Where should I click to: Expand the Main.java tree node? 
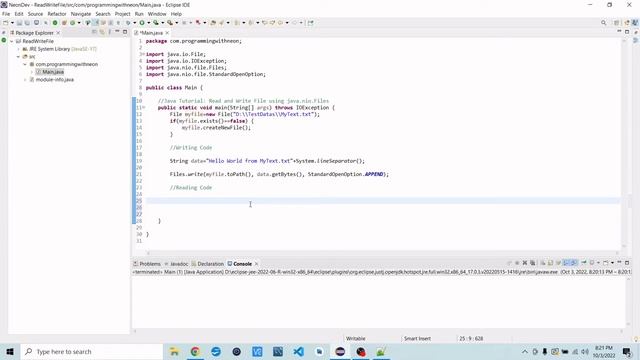(32, 72)
